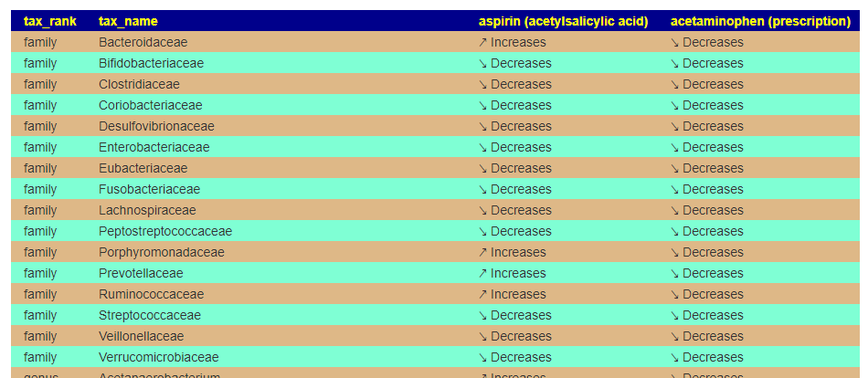The image size is (868, 378).
Task: Select the Peptostreptococcaceae name cell
Action: [x=165, y=231]
